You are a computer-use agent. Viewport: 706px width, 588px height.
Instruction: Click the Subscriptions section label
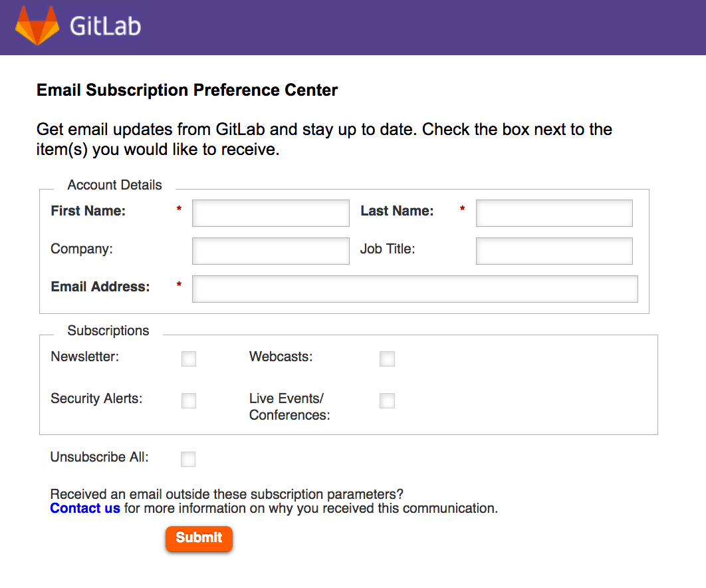pos(108,331)
